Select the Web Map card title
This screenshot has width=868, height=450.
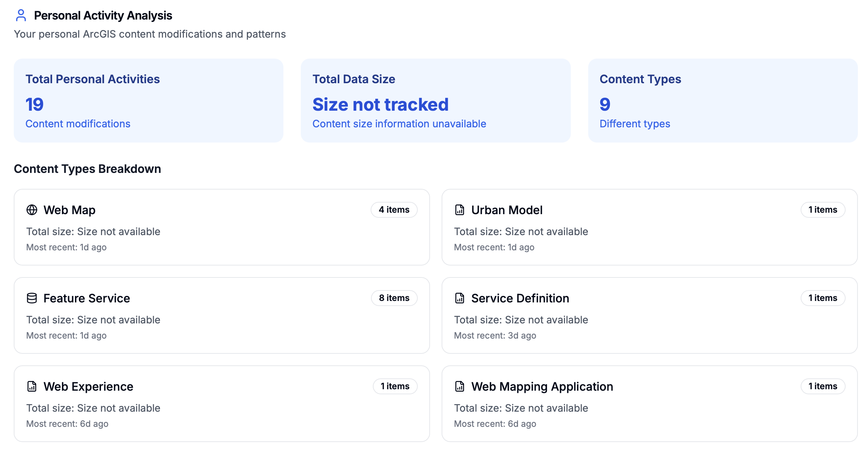point(69,210)
